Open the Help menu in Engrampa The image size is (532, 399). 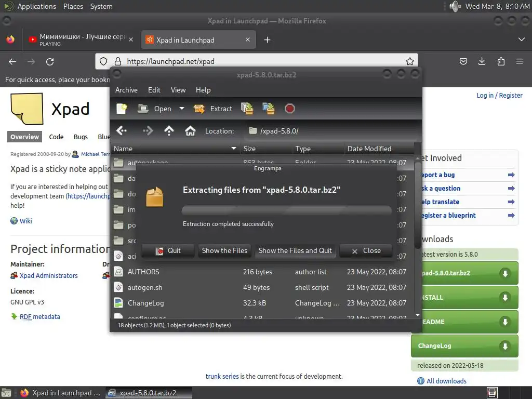[x=203, y=90]
